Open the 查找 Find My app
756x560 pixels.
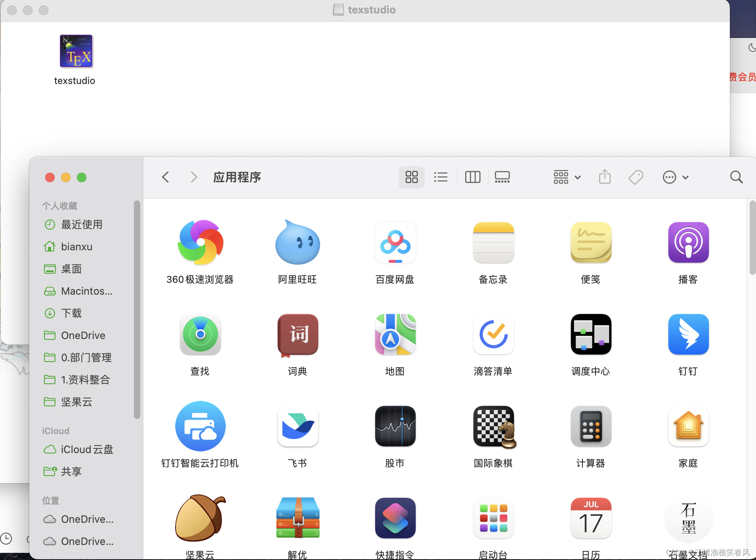coord(200,334)
